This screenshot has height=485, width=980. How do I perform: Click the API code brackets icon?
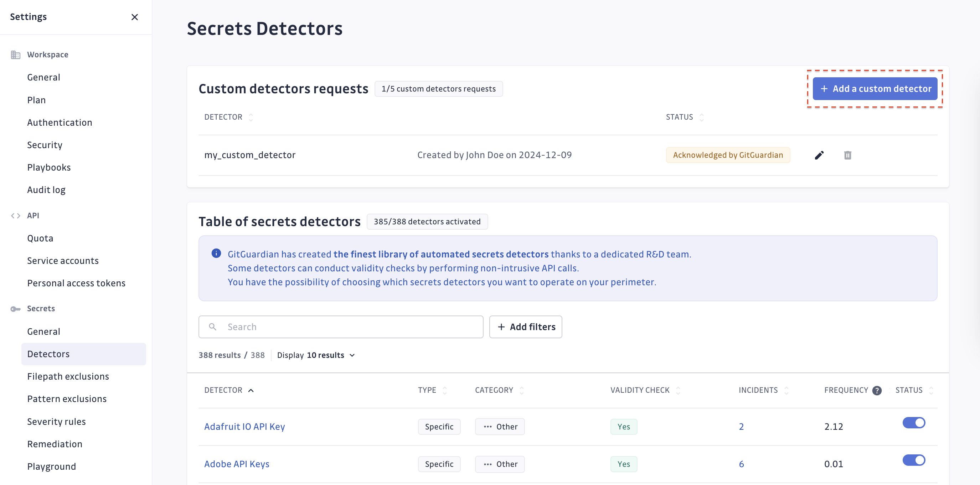[16, 215]
